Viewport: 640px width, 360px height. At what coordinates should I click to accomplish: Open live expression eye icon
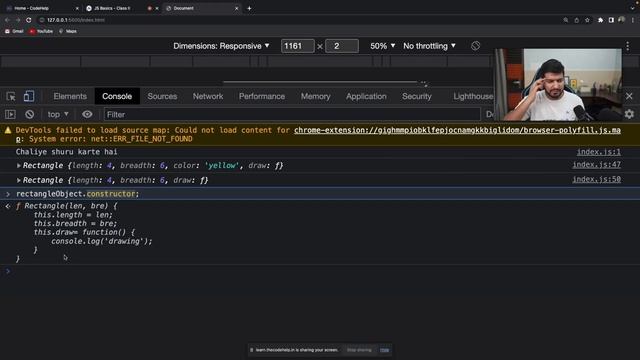[87, 115]
